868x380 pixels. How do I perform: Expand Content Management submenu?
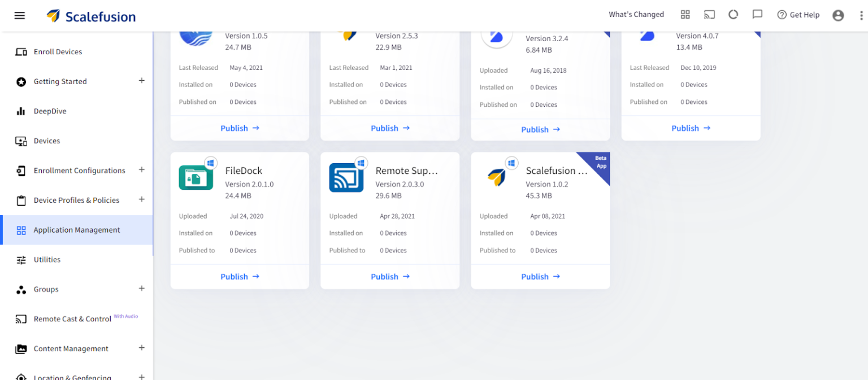[x=142, y=348]
